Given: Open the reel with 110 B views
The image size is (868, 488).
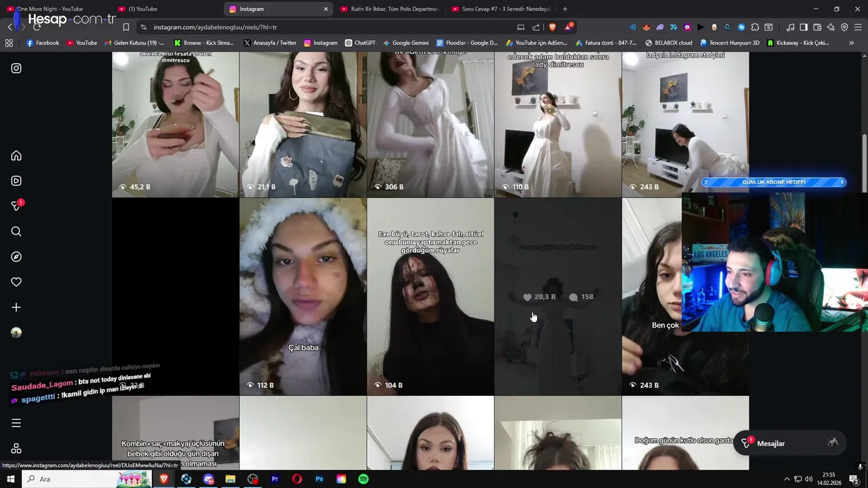Looking at the screenshot, I should [x=558, y=125].
